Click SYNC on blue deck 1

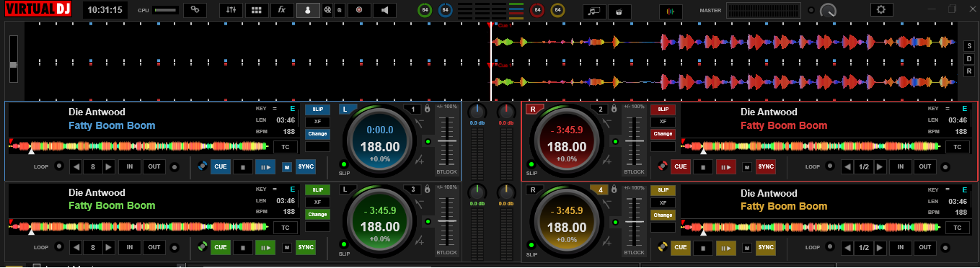(306, 167)
